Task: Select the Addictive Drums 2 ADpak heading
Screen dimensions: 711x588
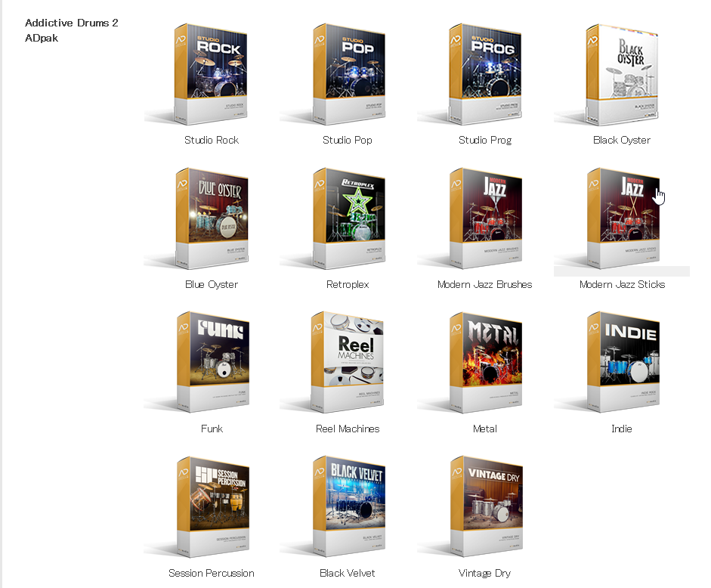Action: 72,30
